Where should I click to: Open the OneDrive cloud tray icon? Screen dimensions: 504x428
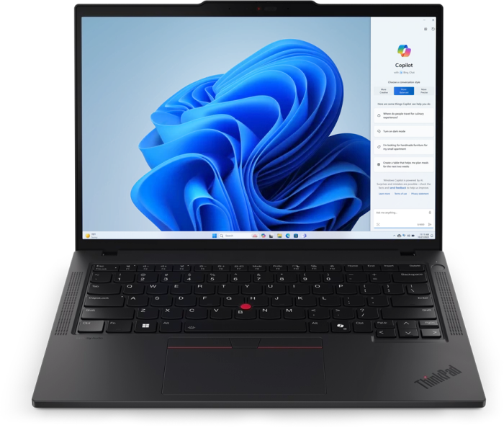coord(399,236)
